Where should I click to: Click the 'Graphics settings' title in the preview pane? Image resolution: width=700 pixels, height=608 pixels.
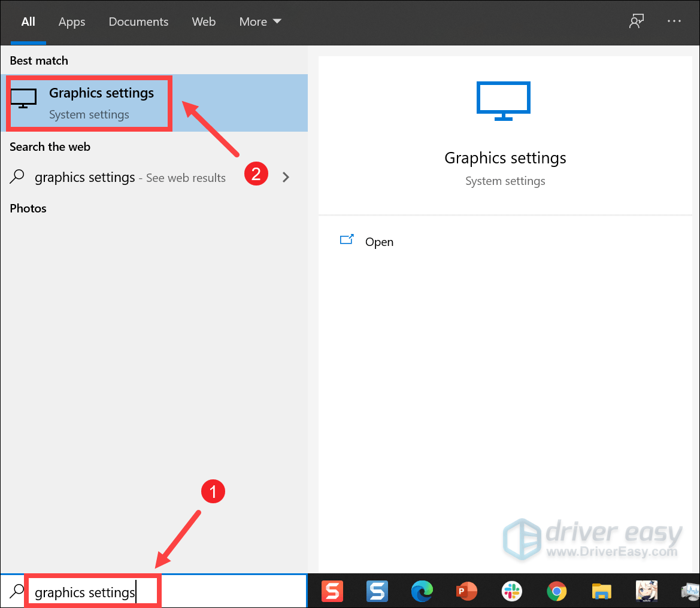pos(505,158)
